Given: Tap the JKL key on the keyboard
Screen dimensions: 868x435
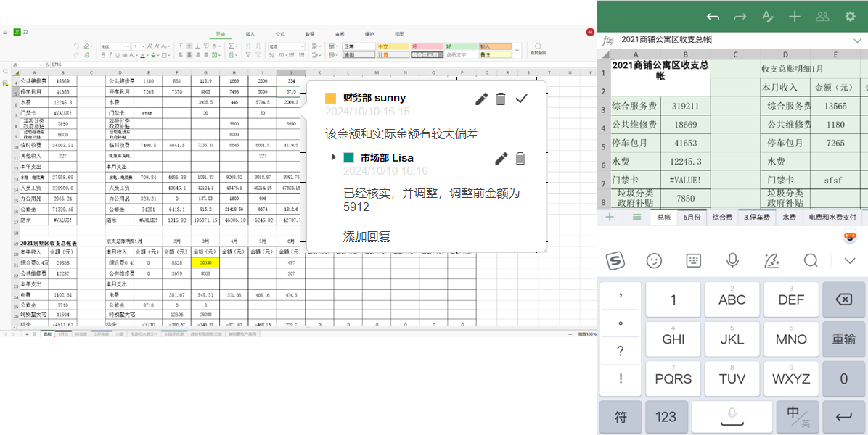Looking at the screenshot, I should point(732,339).
